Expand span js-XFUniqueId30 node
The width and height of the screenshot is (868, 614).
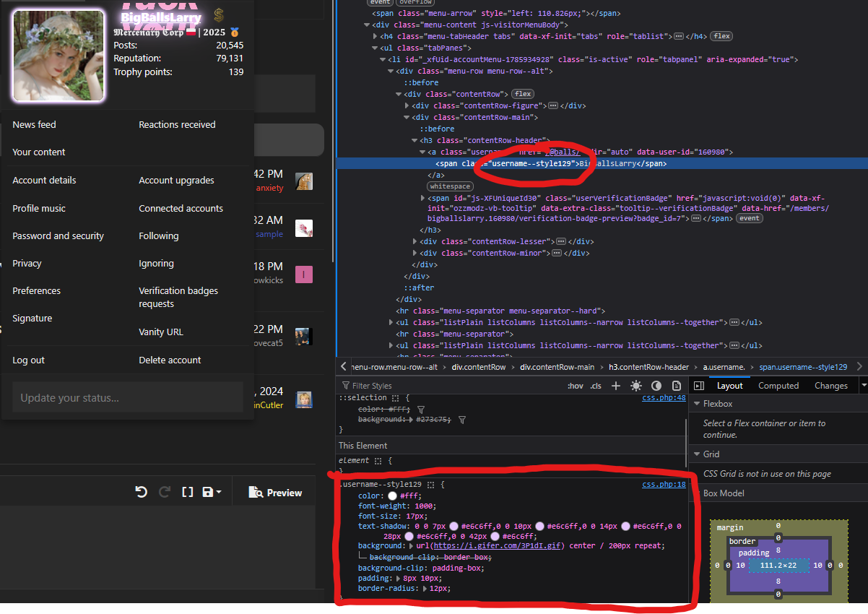click(423, 198)
